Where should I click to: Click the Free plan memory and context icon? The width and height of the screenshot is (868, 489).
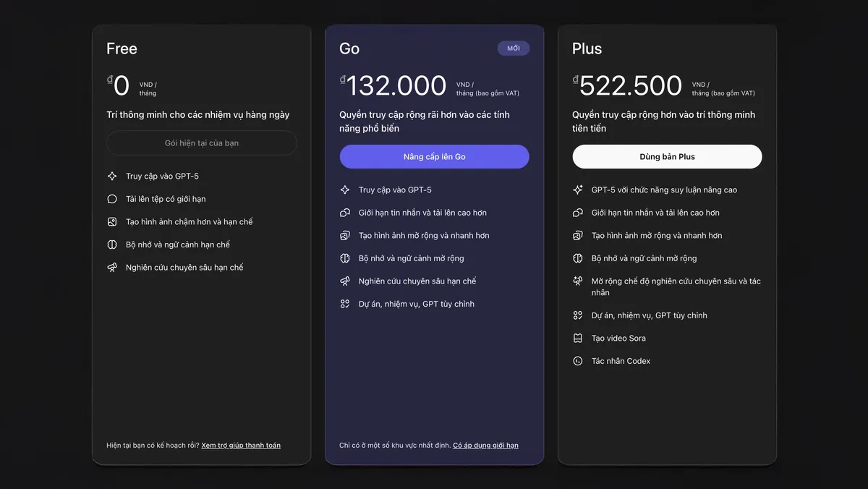click(x=112, y=244)
